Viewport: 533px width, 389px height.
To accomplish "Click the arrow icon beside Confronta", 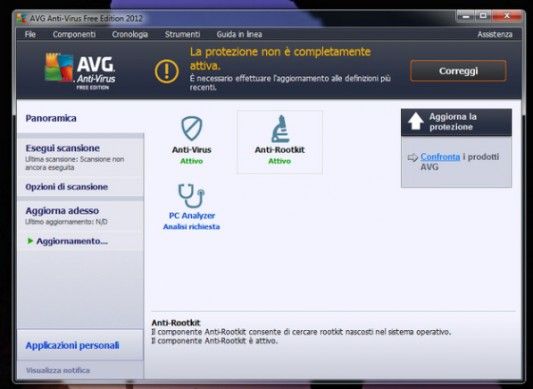I will [x=412, y=157].
